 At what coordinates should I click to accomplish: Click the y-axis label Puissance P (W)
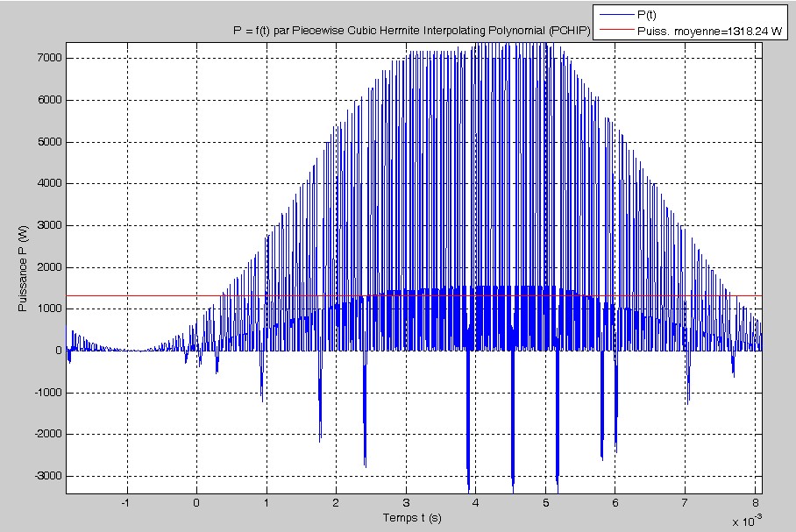22,268
